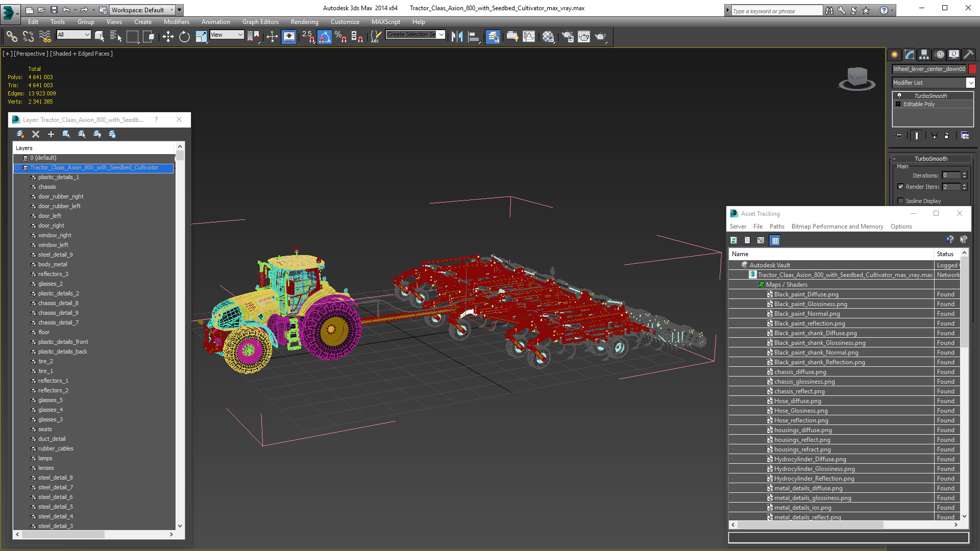The width and height of the screenshot is (980, 551).
Task: Open the Modifiers menu
Action: click(x=176, y=22)
